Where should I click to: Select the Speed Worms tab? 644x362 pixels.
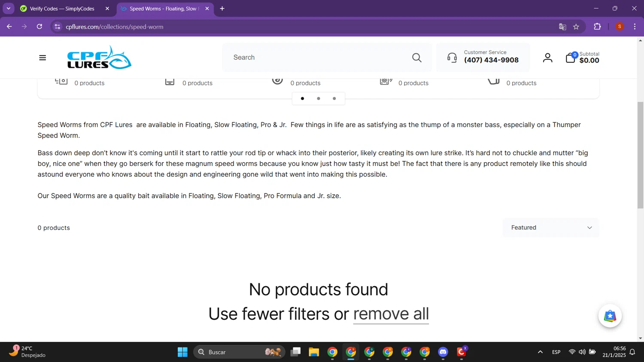(x=165, y=9)
